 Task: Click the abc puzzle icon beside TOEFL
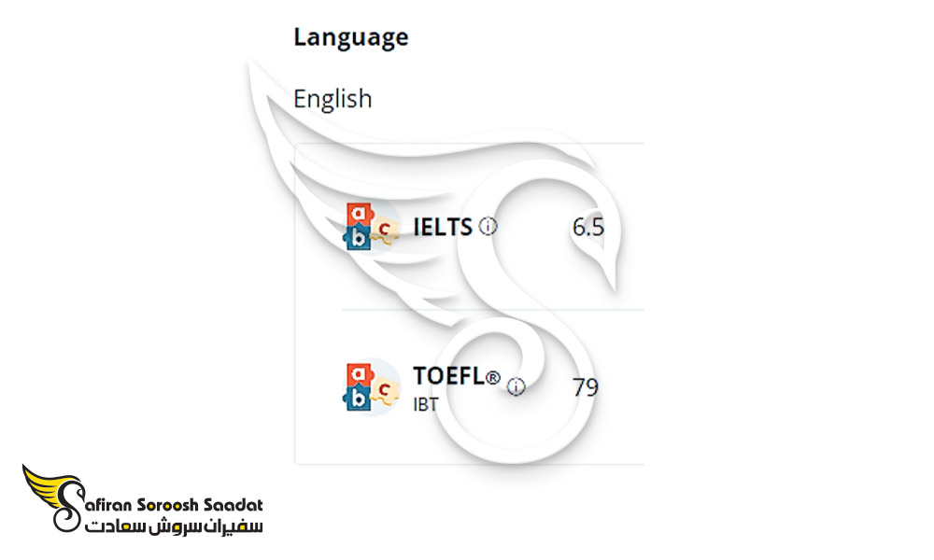[373, 386]
